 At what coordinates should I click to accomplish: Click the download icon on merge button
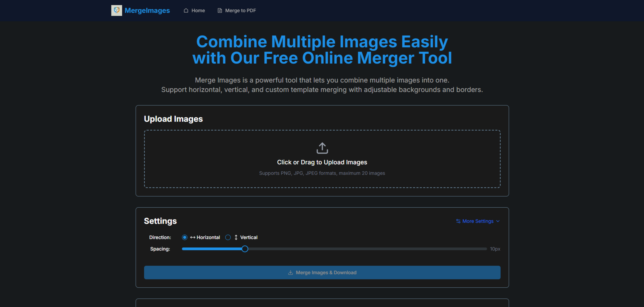pyautogui.click(x=290, y=272)
